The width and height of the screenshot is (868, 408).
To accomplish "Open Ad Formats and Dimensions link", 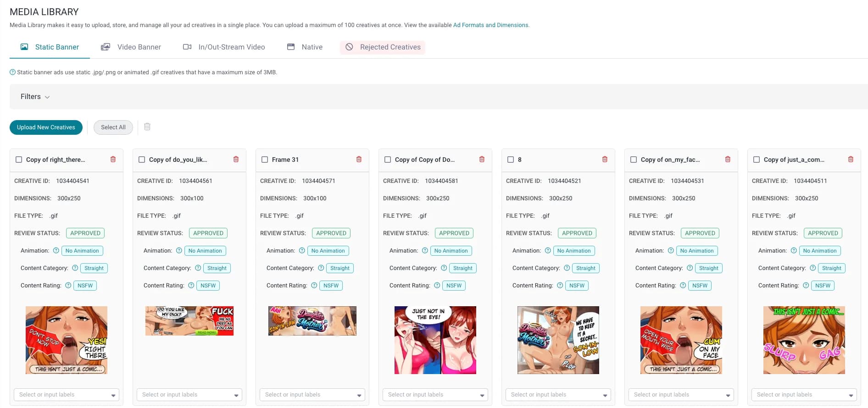I will click(x=490, y=25).
